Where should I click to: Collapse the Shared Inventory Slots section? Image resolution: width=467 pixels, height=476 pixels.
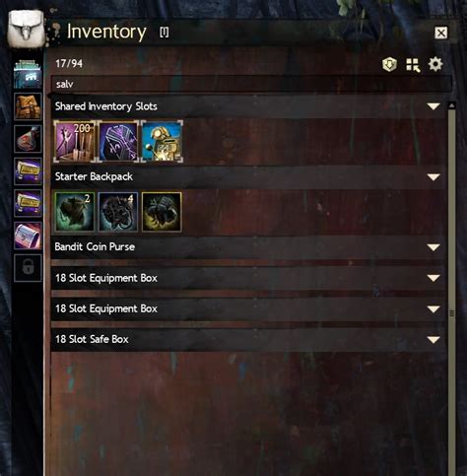tap(434, 106)
